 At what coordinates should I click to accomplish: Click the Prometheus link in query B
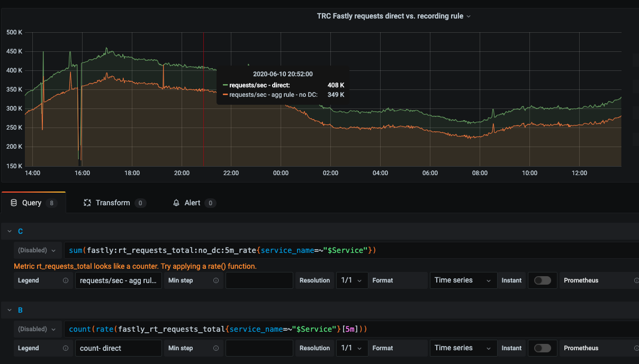pyautogui.click(x=581, y=348)
